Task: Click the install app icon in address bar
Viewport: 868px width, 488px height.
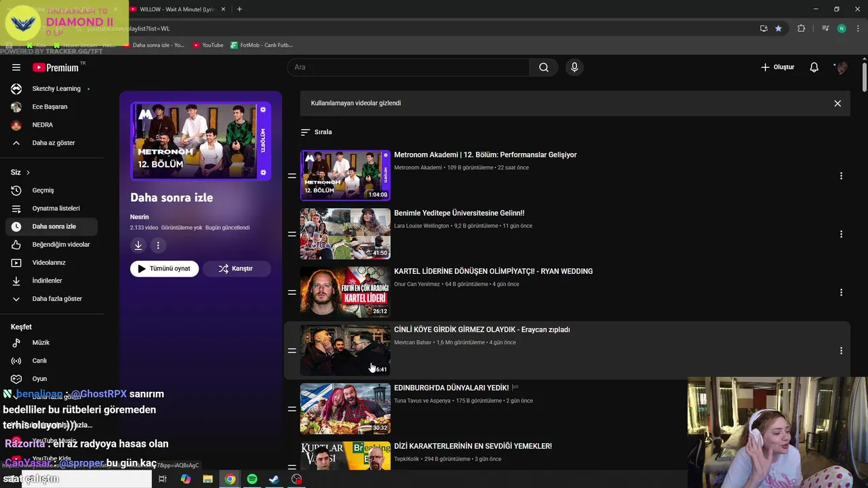Action: (764, 28)
